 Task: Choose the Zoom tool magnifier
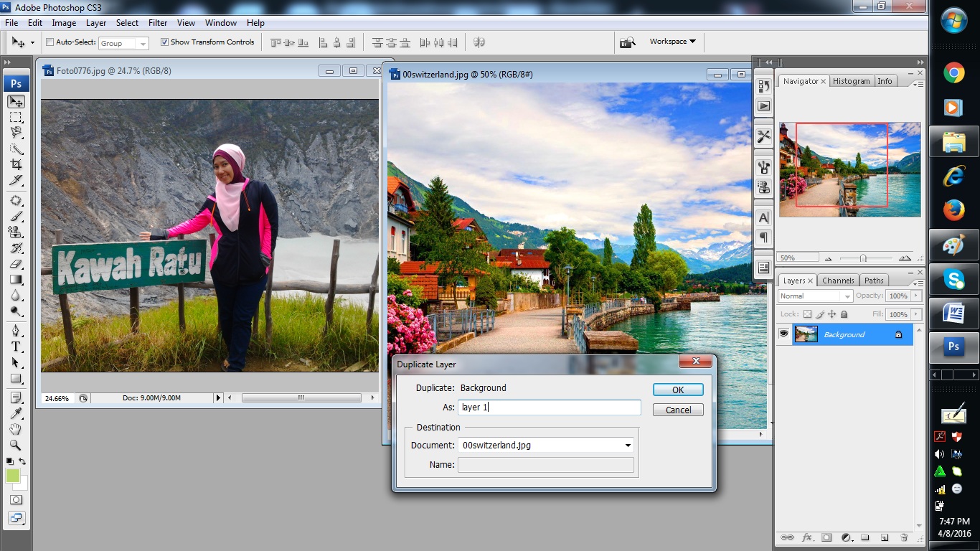click(16, 445)
